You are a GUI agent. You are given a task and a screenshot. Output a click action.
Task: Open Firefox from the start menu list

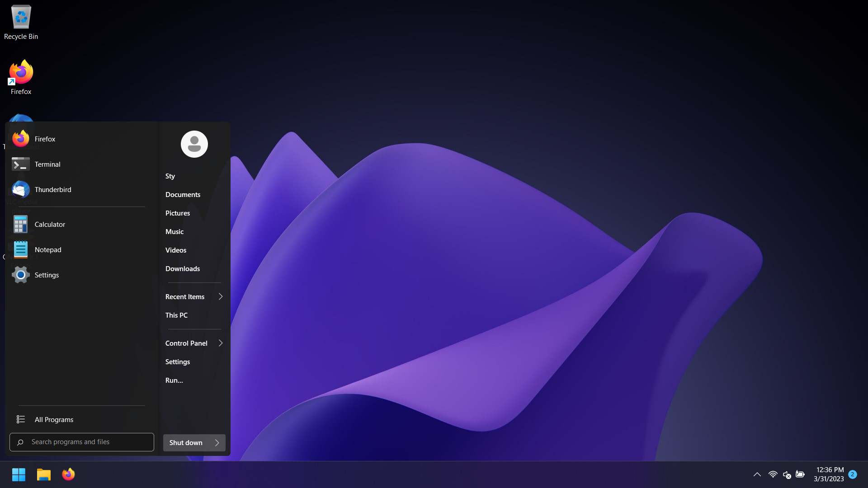(x=44, y=139)
